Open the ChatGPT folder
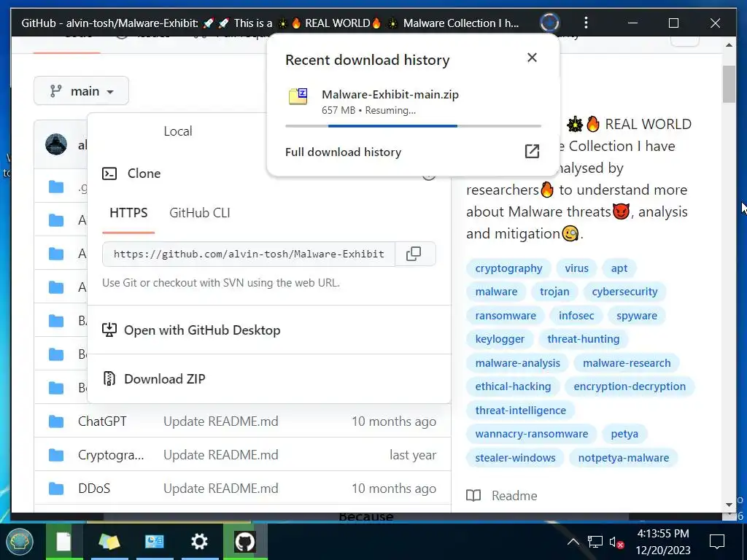Viewport: 747px width, 560px height. [102, 421]
